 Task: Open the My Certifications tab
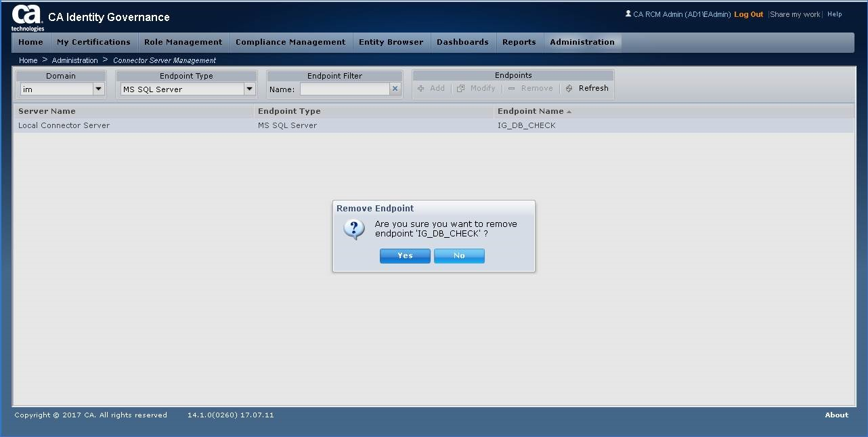tap(94, 42)
